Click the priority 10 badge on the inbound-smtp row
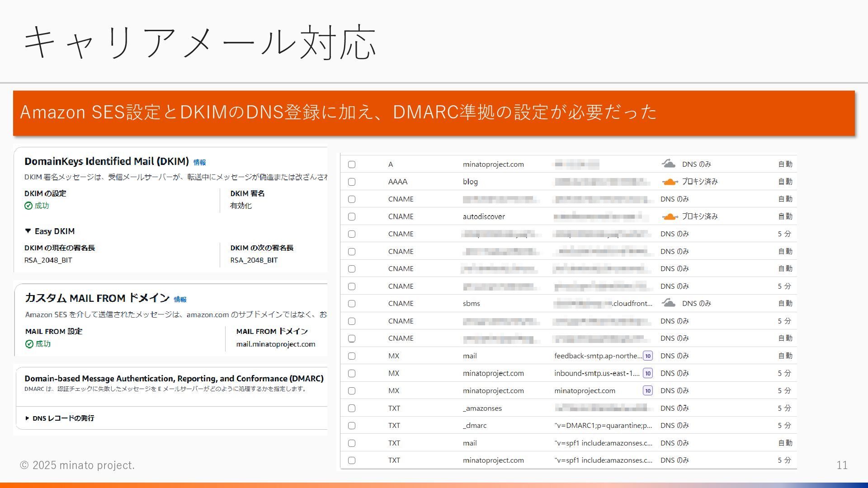 click(648, 373)
